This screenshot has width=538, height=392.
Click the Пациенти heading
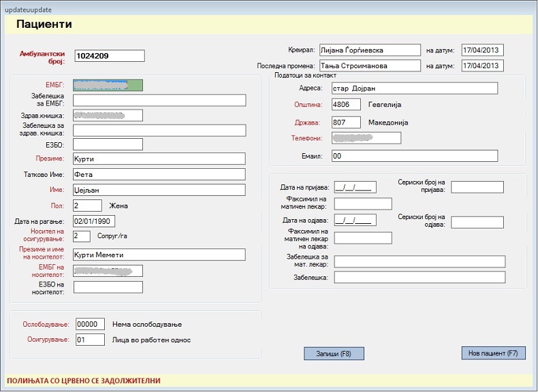[44, 24]
